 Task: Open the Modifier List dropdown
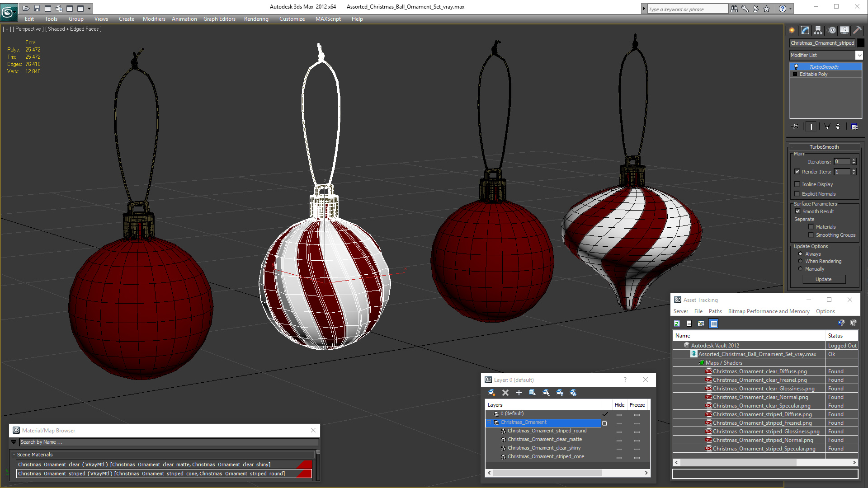(x=859, y=55)
